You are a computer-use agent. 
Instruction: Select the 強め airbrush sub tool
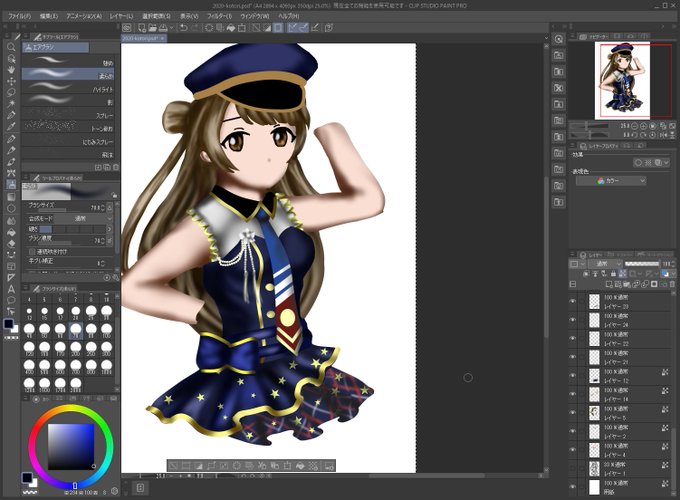pyautogui.click(x=68, y=61)
